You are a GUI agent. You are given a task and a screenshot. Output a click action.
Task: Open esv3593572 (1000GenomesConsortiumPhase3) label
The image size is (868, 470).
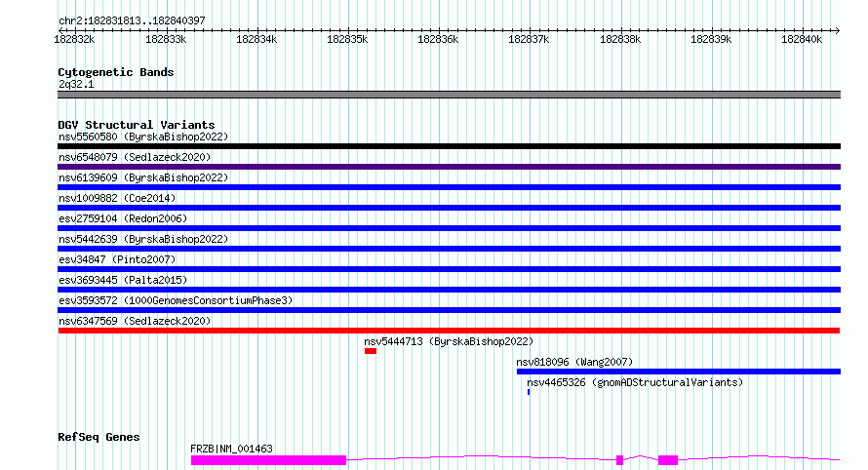tap(176, 300)
